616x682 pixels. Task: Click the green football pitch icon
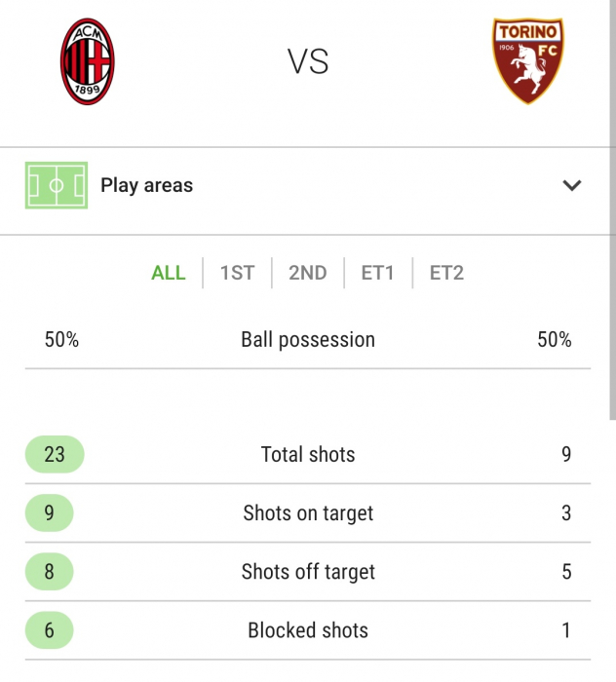[x=57, y=185]
